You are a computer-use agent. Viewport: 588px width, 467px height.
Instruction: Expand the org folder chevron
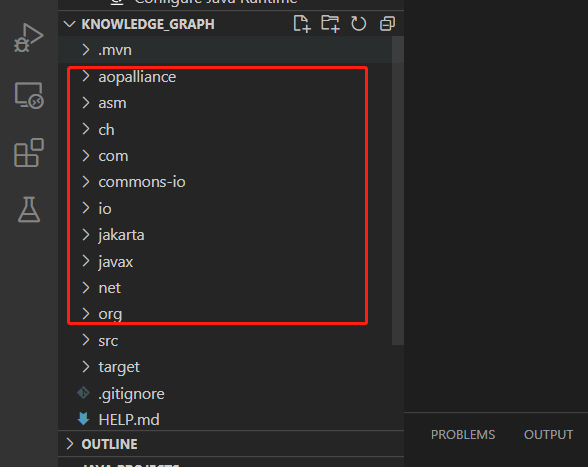click(86, 314)
